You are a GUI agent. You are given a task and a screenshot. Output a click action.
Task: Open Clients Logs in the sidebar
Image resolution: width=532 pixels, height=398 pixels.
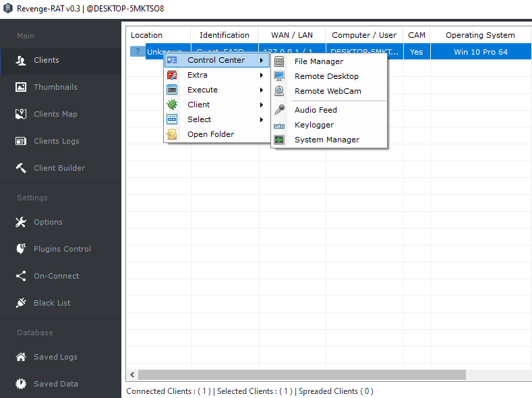pos(61,141)
